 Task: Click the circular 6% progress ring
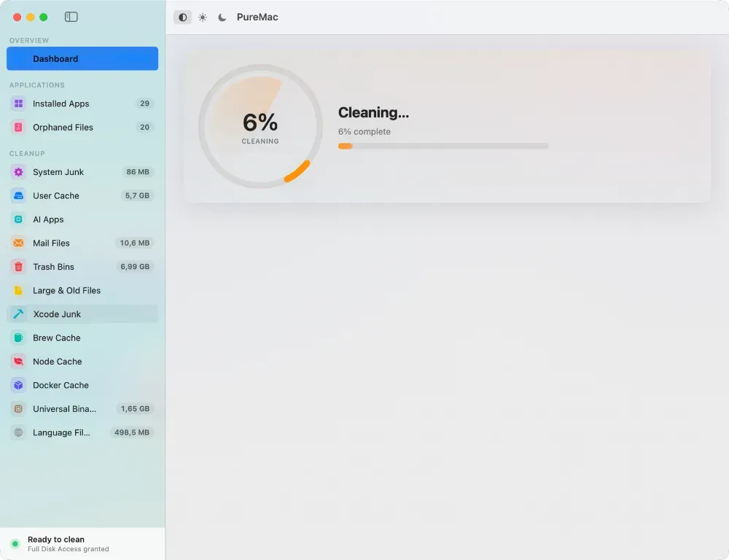point(260,126)
